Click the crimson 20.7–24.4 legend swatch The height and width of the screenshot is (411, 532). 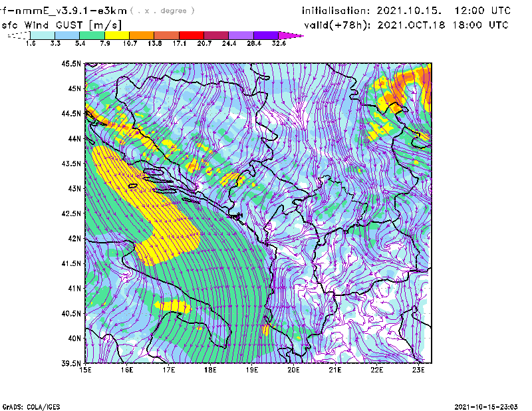click(217, 35)
